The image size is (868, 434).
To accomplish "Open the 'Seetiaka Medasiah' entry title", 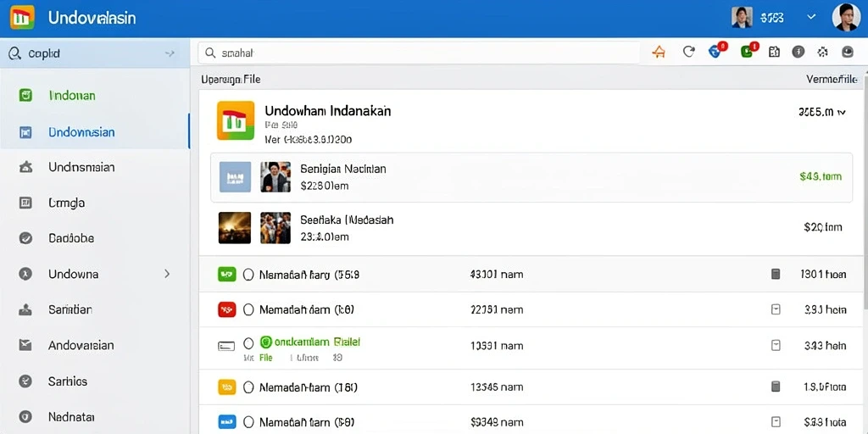I will [347, 220].
